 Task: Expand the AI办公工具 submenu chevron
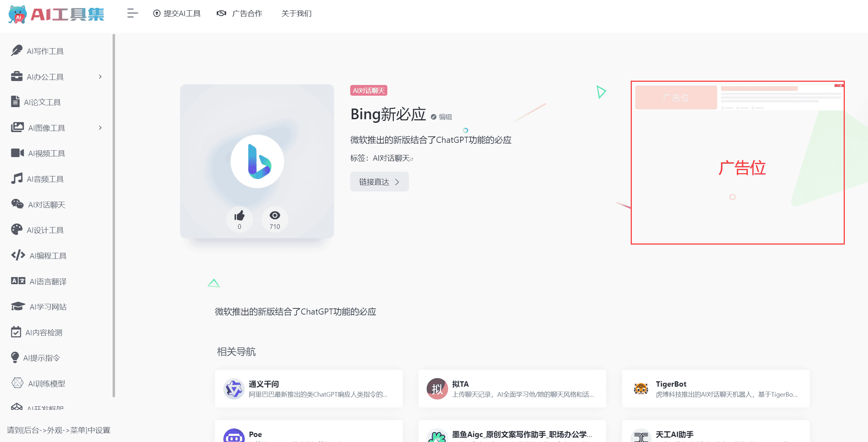coord(100,77)
